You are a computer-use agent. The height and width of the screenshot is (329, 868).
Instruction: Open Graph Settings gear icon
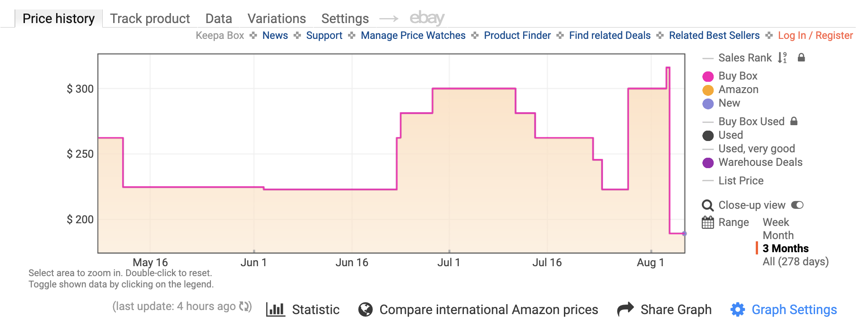(738, 310)
